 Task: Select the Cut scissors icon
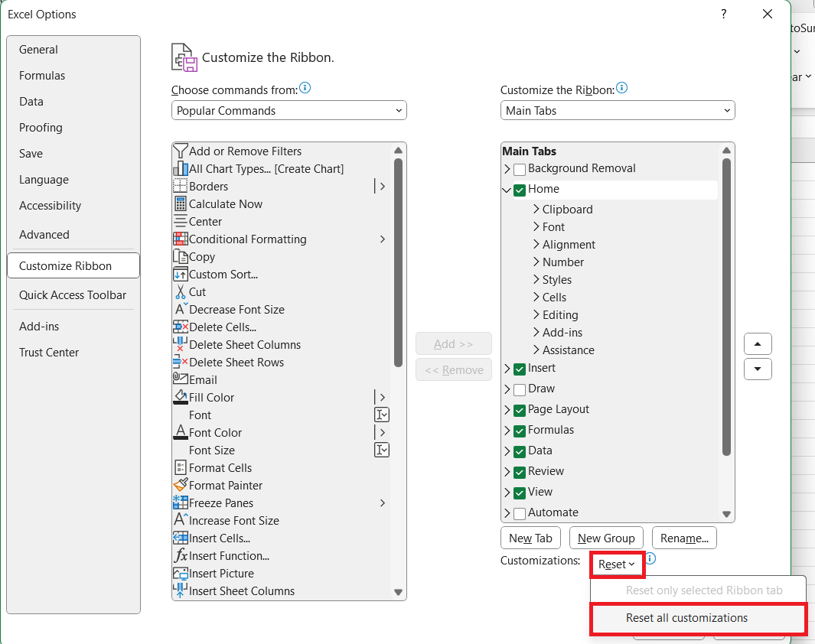(x=181, y=292)
